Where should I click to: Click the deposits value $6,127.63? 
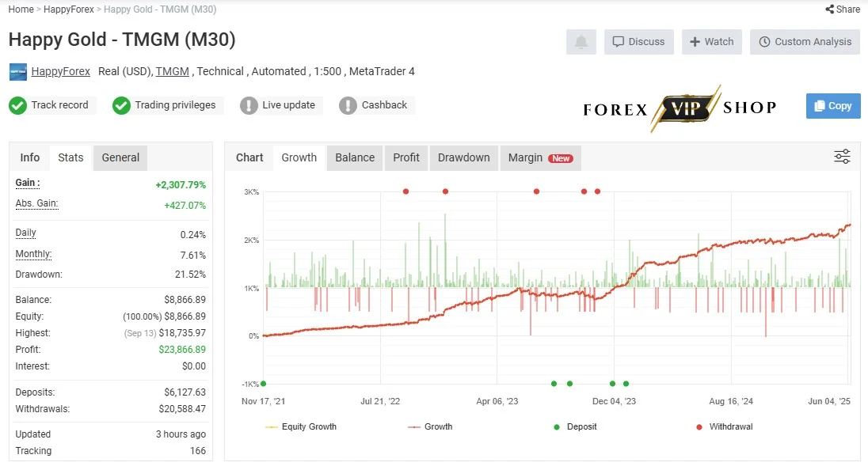point(185,392)
